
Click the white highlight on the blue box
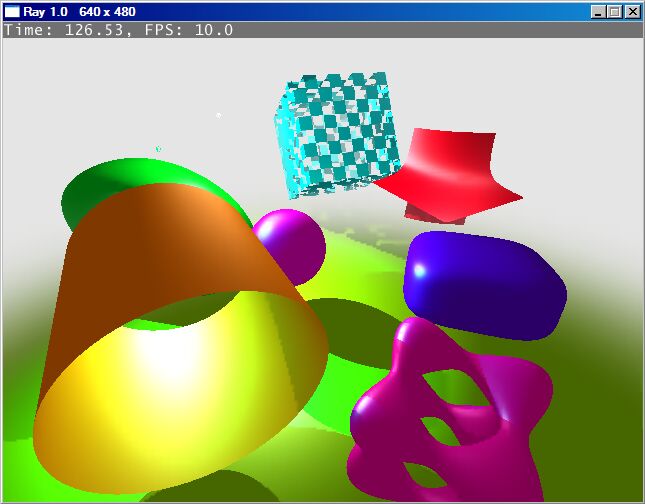419,271
